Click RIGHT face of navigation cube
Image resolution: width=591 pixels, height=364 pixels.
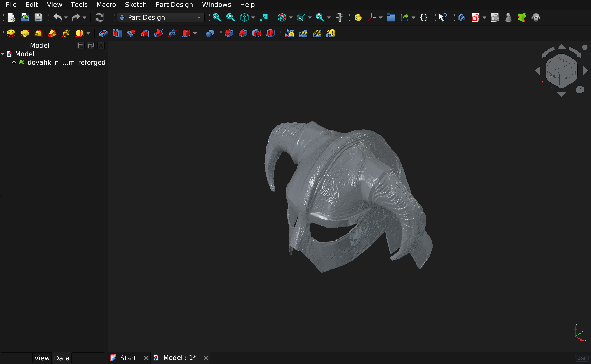(x=571, y=76)
